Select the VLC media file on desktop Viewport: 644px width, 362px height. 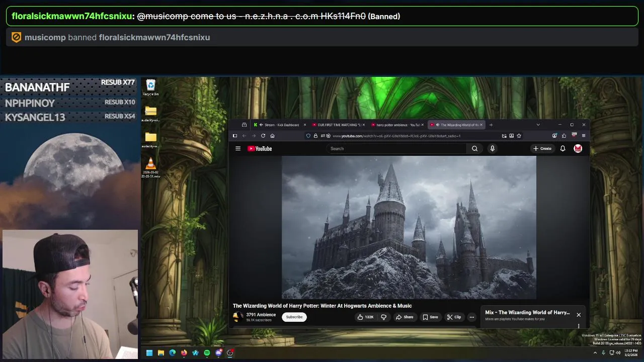point(150,168)
